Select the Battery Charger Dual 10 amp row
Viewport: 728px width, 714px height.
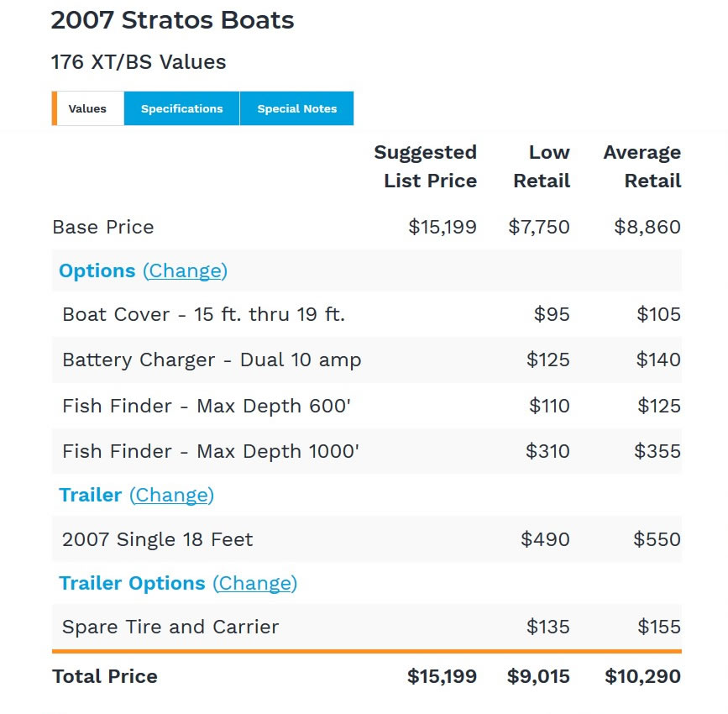[x=367, y=360]
